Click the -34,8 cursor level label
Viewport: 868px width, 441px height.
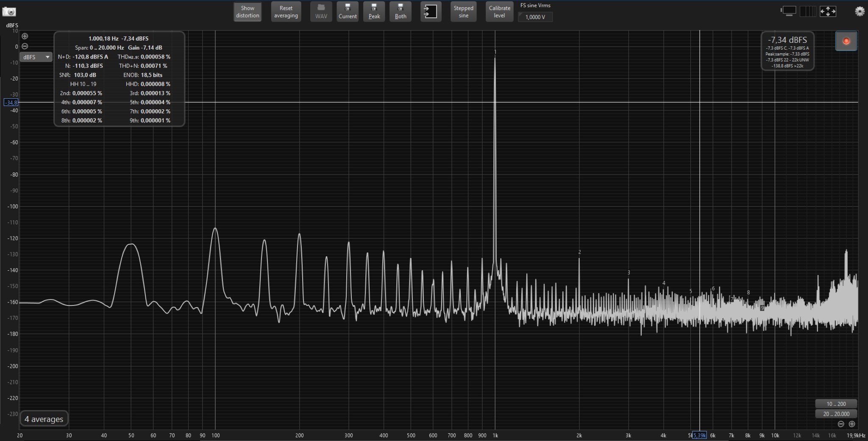(11, 103)
